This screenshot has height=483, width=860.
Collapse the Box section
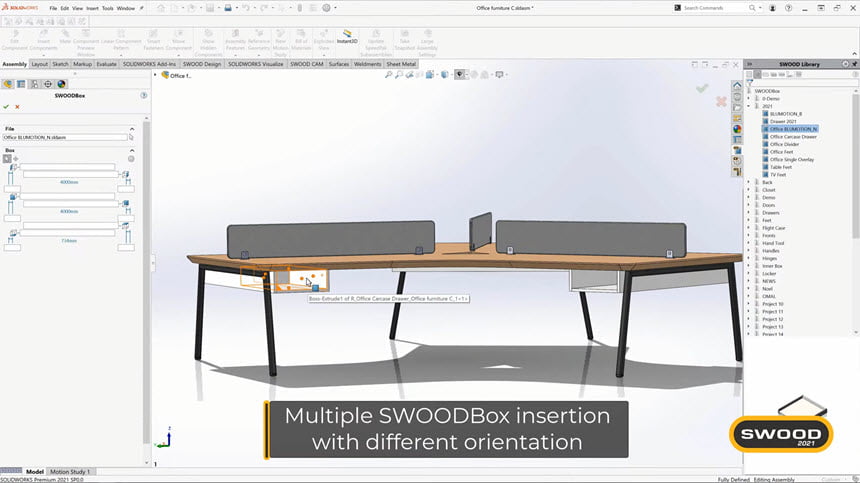pos(132,150)
